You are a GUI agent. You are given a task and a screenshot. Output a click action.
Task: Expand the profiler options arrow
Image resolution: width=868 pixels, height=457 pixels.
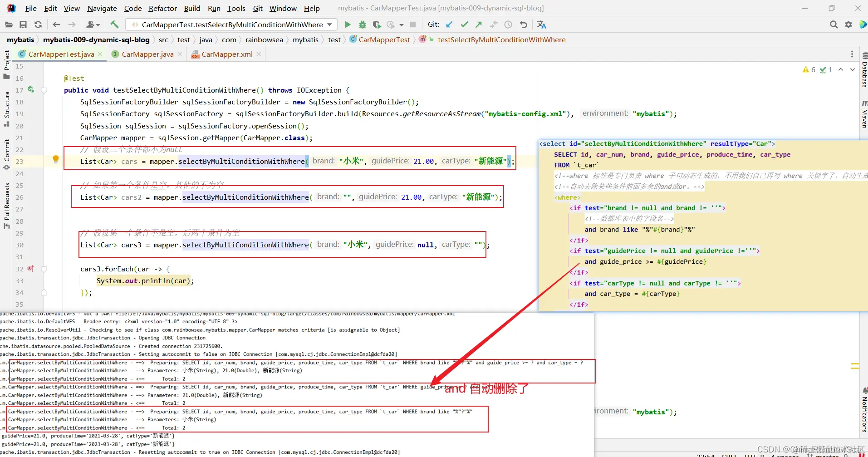coord(402,25)
